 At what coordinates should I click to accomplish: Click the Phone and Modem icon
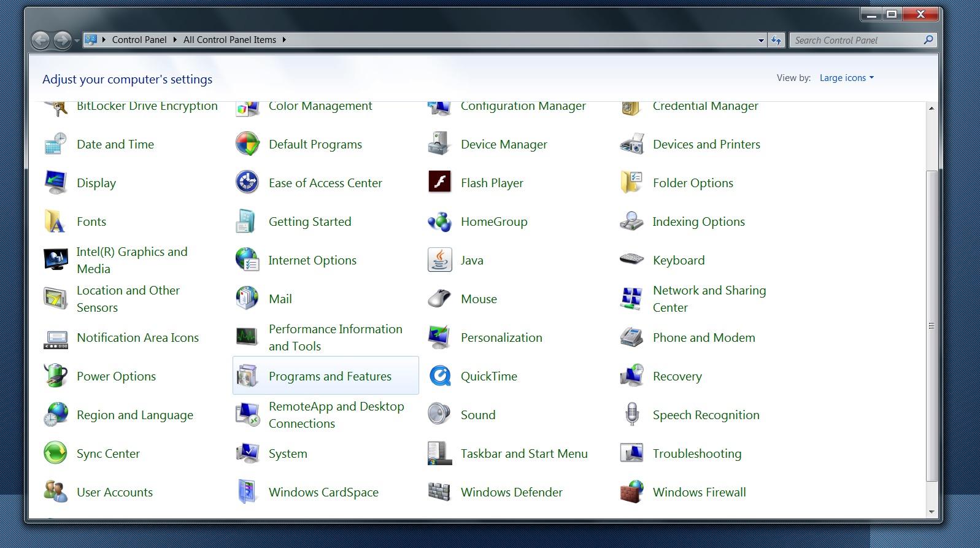(x=632, y=338)
